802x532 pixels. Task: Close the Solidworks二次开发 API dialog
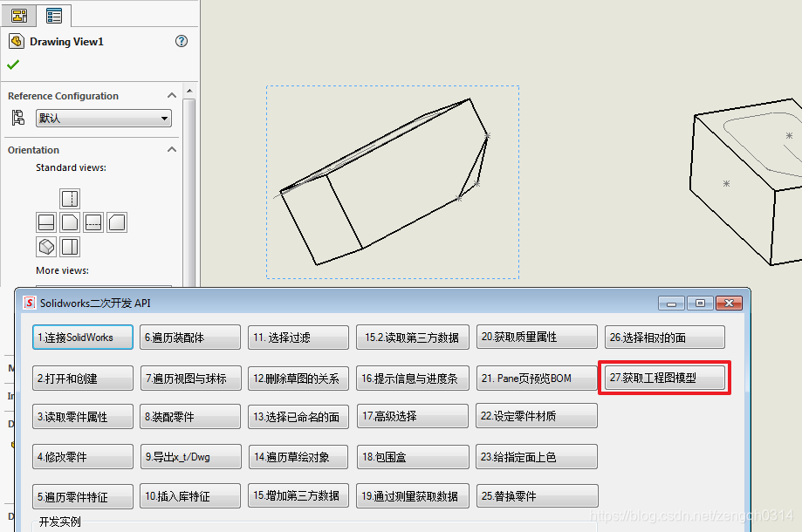click(730, 303)
